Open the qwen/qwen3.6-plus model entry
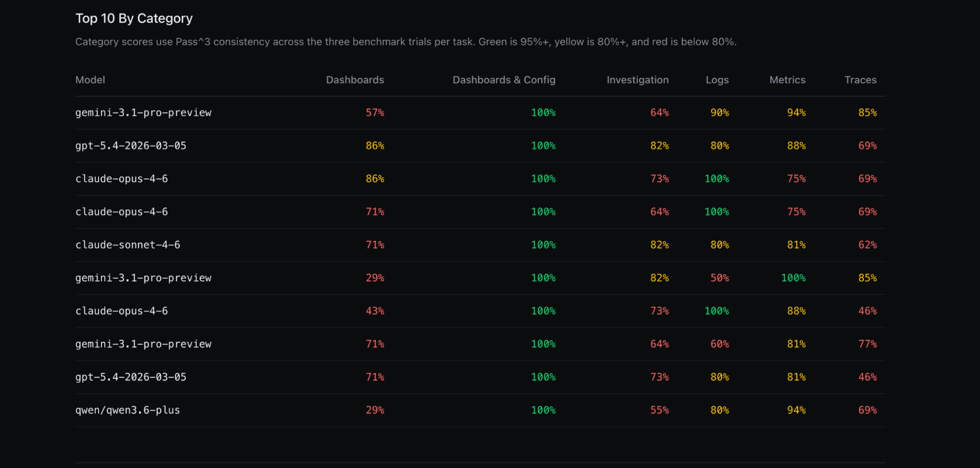The width and height of the screenshot is (980, 468). [127, 410]
